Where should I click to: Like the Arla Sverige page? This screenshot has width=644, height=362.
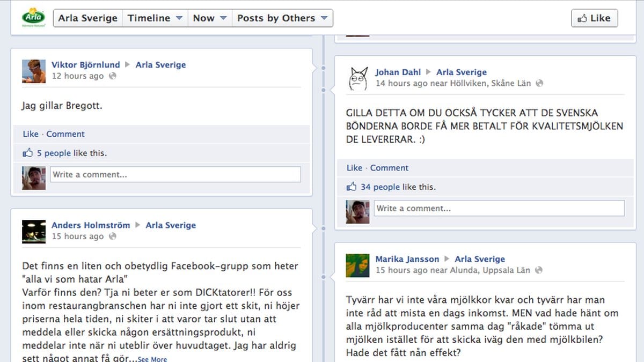point(595,18)
